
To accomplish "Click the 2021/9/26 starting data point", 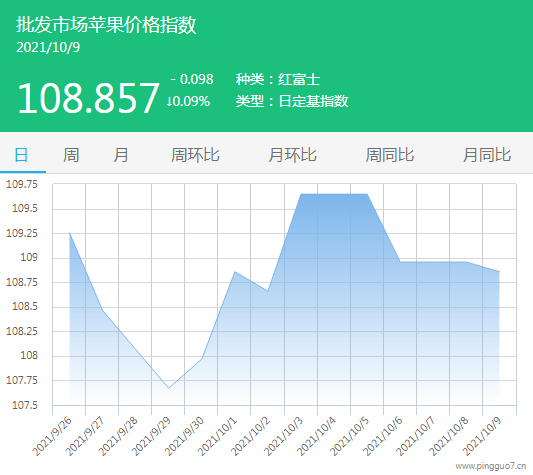I will click(x=70, y=233).
